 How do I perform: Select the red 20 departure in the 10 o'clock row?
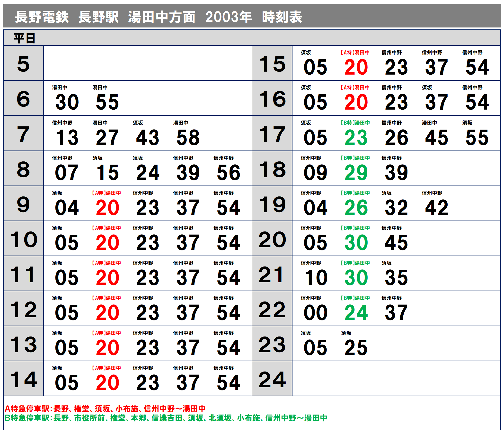pos(107,243)
